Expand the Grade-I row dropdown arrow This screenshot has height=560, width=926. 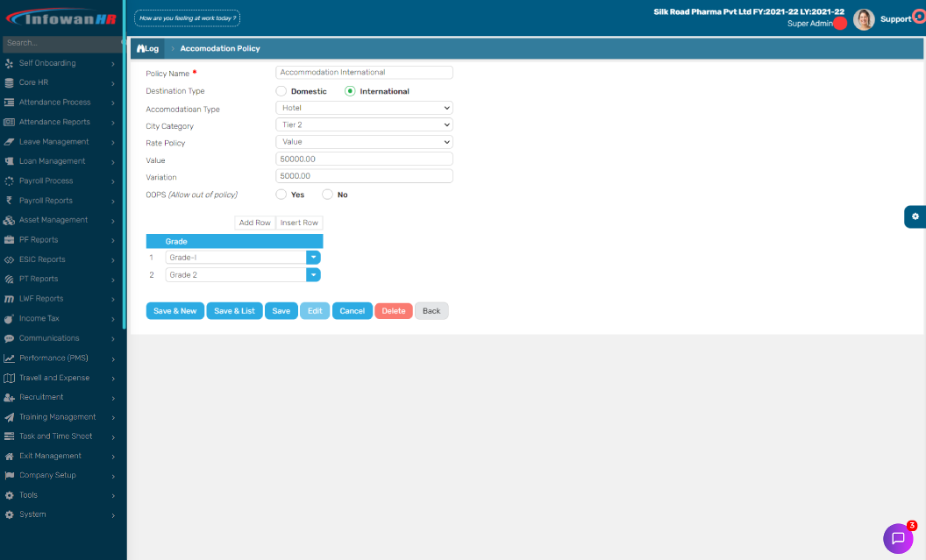313,258
